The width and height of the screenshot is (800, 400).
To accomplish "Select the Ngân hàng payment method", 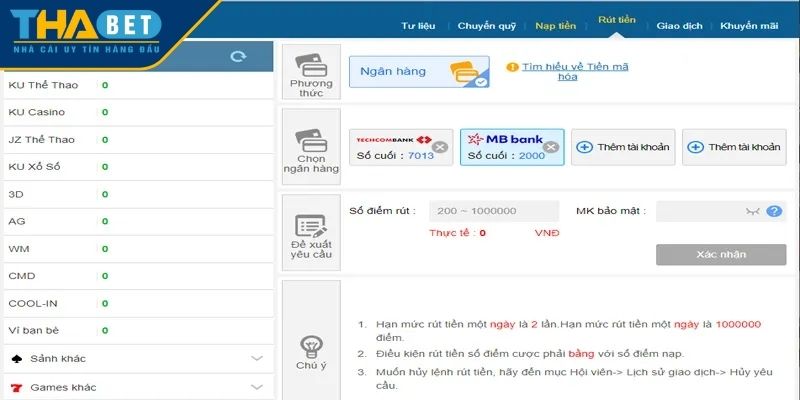I will [419, 72].
